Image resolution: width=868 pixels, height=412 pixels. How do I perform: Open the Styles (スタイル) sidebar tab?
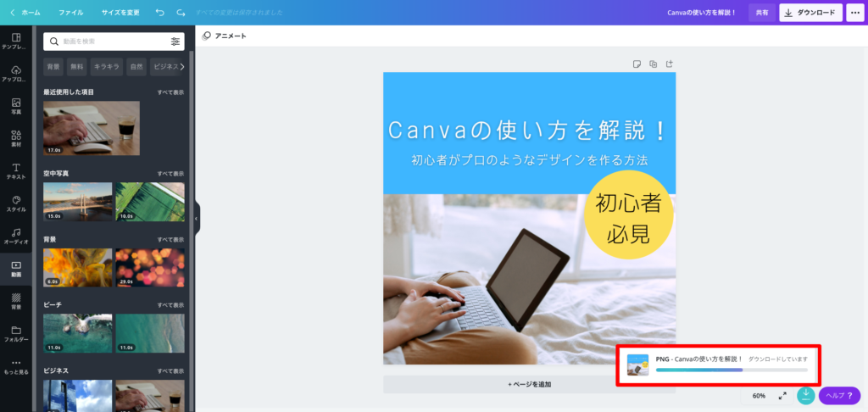point(16,204)
